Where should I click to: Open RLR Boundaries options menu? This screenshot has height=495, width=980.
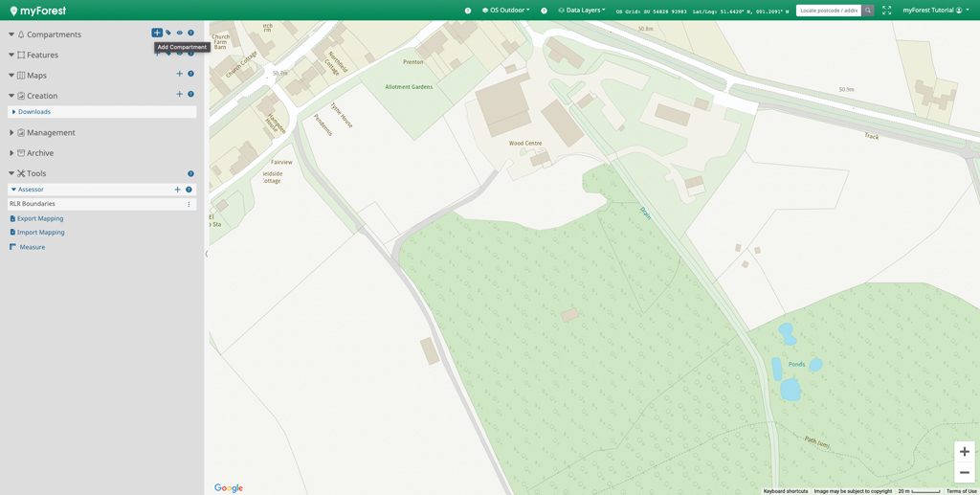(x=189, y=204)
